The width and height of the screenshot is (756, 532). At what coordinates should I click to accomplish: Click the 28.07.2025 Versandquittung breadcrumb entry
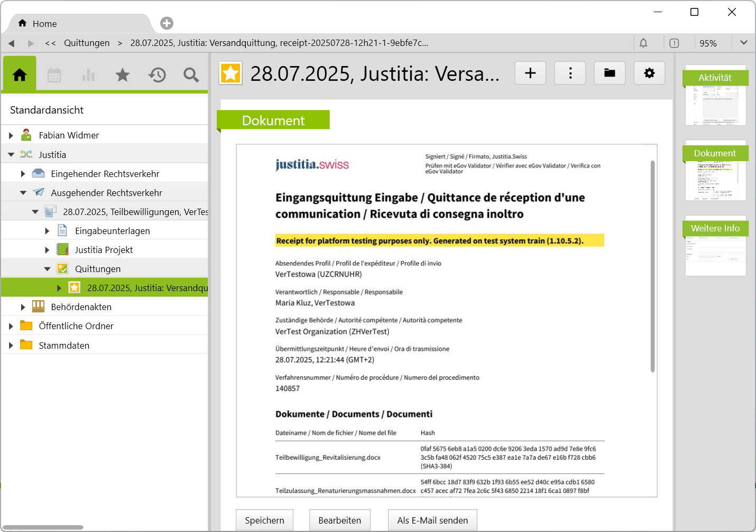point(279,43)
